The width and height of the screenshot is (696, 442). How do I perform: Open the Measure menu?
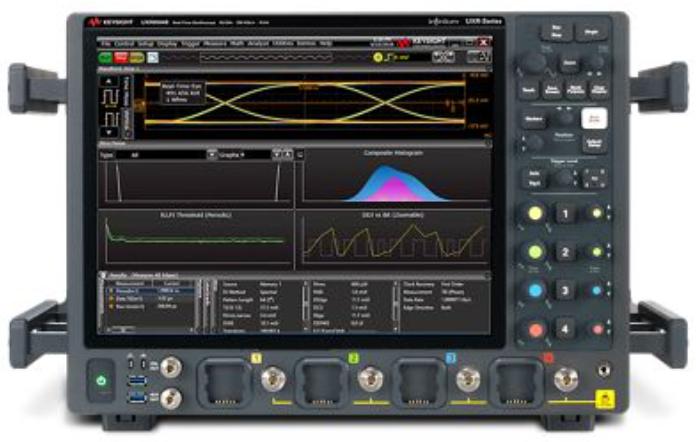(x=215, y=44)
